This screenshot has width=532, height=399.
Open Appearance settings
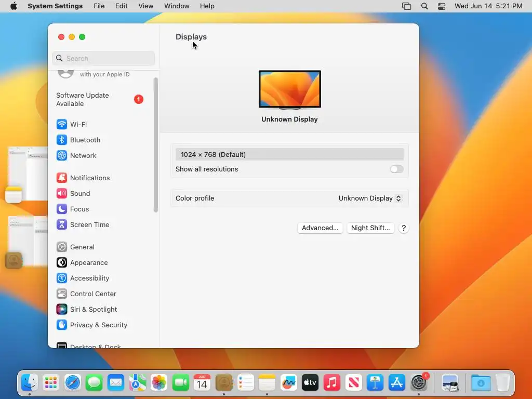click(82, 262)
